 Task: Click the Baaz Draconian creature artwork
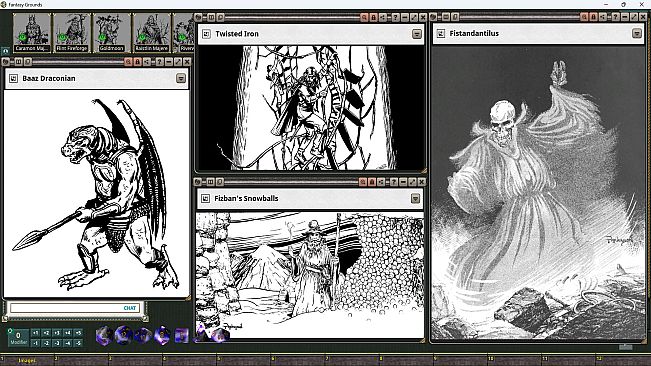pyautogui.click(x=96, y=193)
